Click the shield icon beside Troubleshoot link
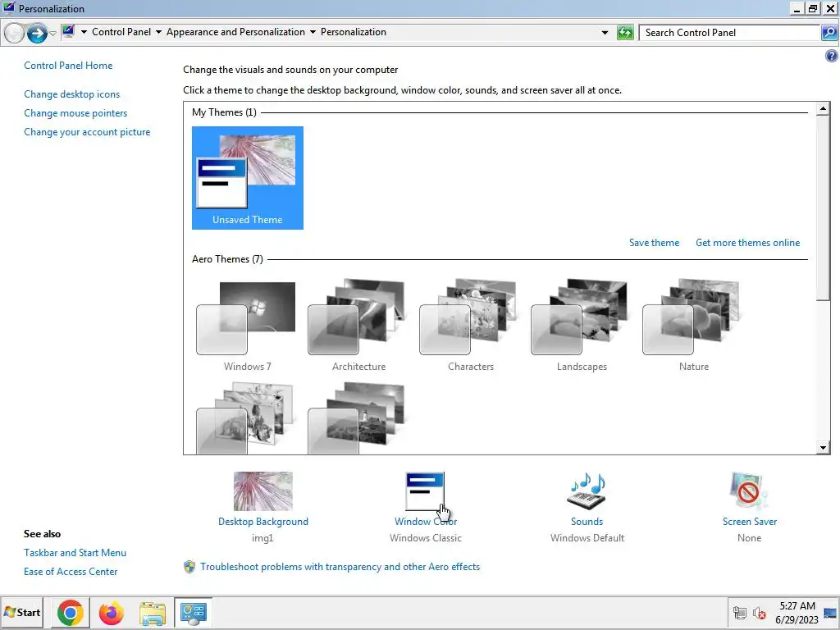Screen dimensions: 840x630 pos(189,567)
